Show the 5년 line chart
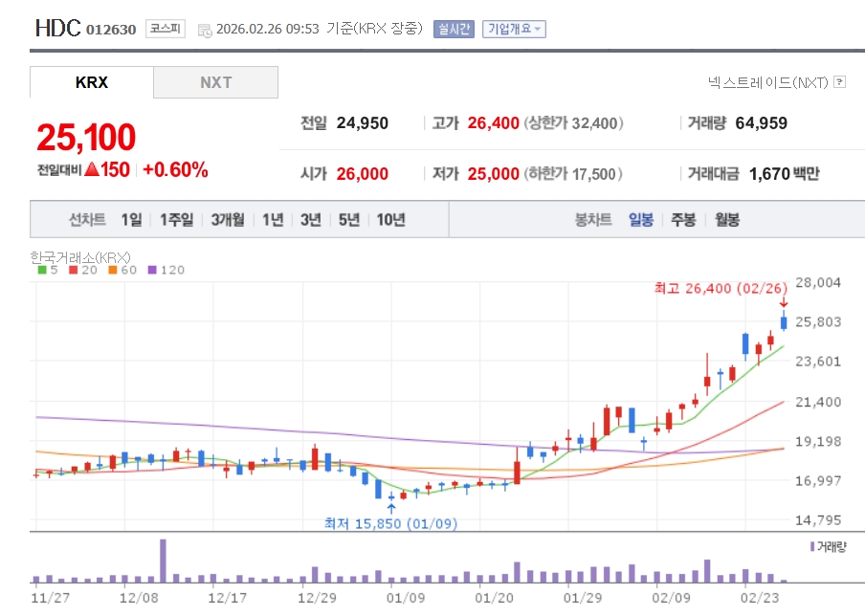The image size is (865, 616). click(348, 219)
